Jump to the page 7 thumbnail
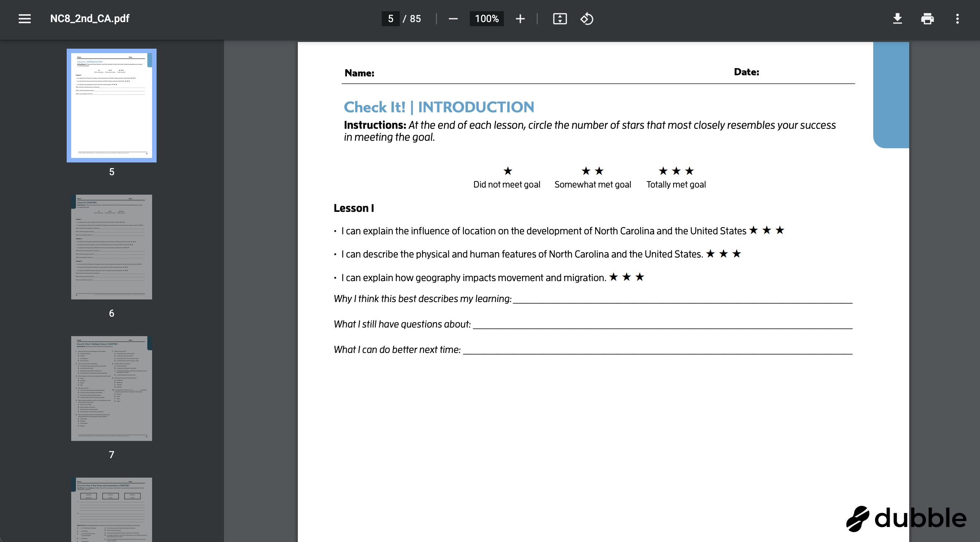 click(112, 389)
